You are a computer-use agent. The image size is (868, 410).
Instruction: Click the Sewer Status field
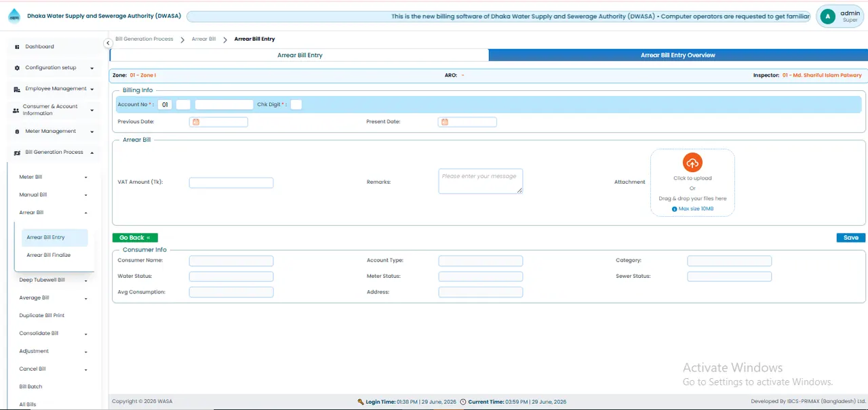pos(730,276)
